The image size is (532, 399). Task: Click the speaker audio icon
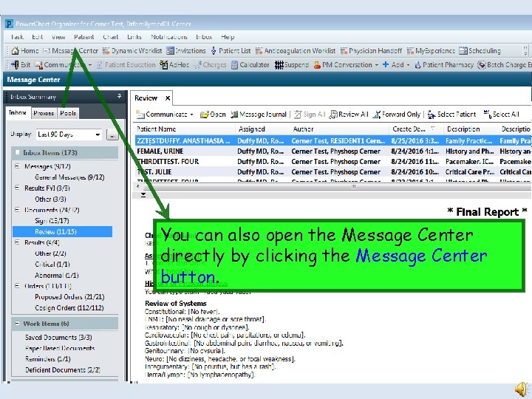pyautogui.click(x=522, y=389)
